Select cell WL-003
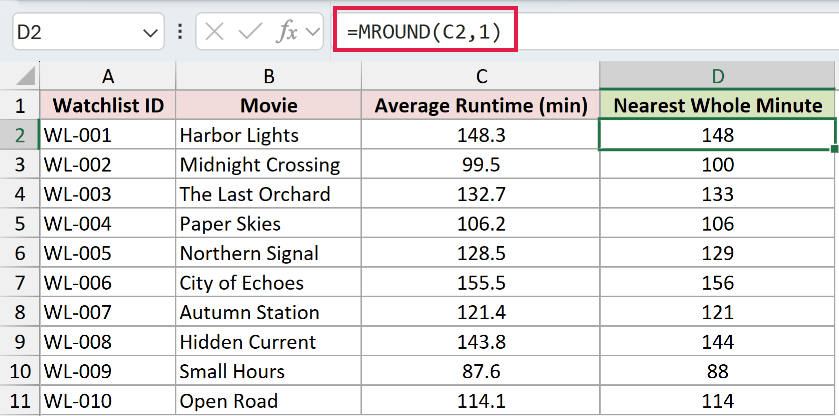 pyautogui.click(x=108, y=194)
